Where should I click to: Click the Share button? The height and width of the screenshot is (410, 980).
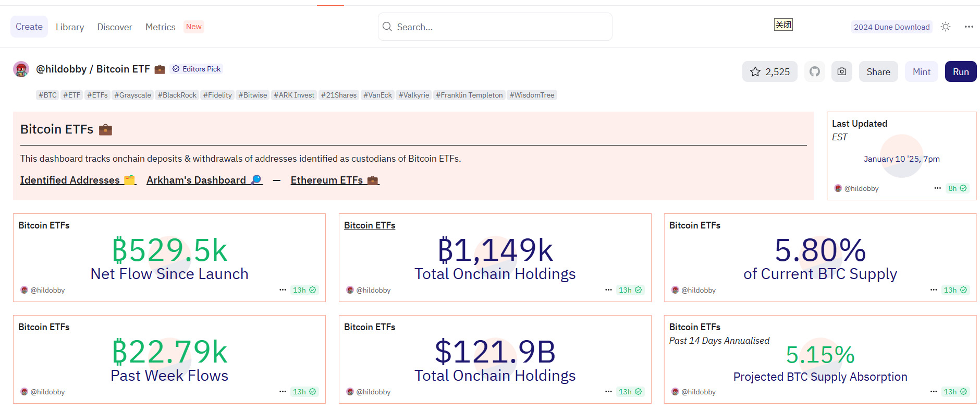[878, 72]
